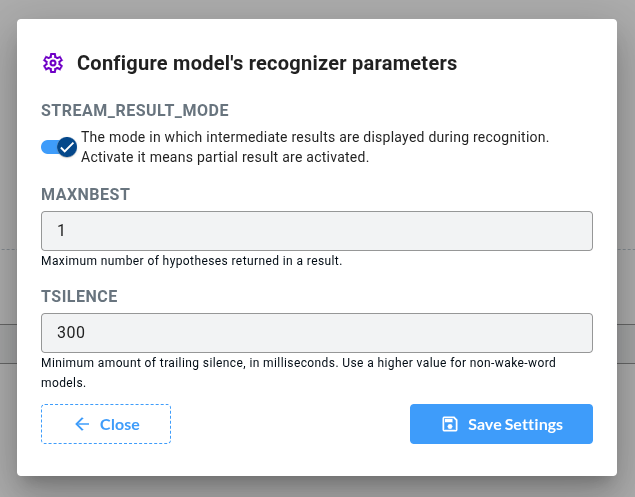Close the recognizer parameters dialog

click(106, 424)
